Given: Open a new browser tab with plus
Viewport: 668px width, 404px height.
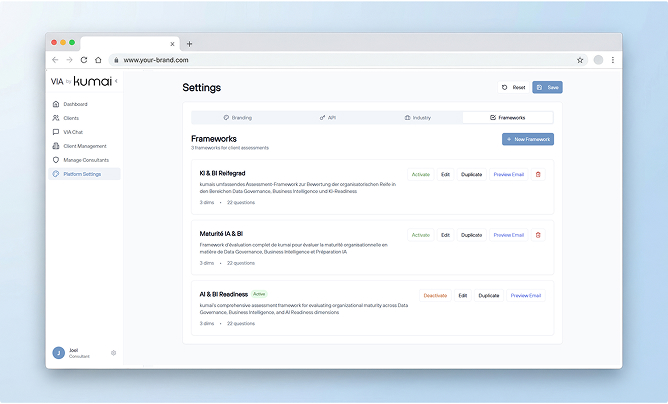Looking at the screenshot, I should coord(190,44).
